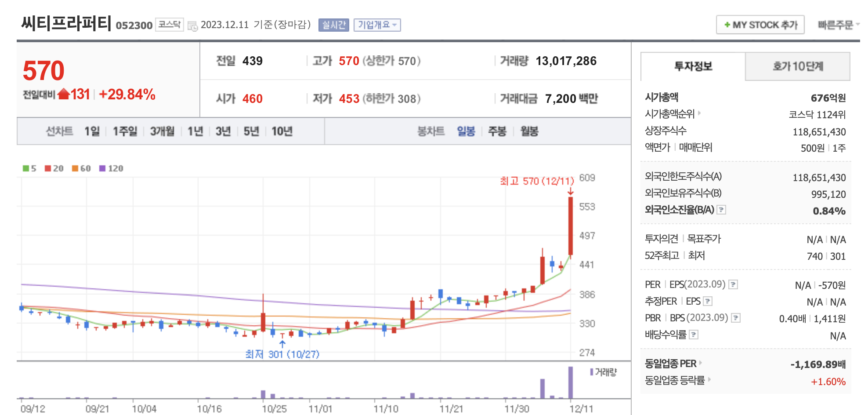The height and width of the screenshot is (415, 868).
Task: Expand the 빠른주문 dropdown
Action: point(838,25)
